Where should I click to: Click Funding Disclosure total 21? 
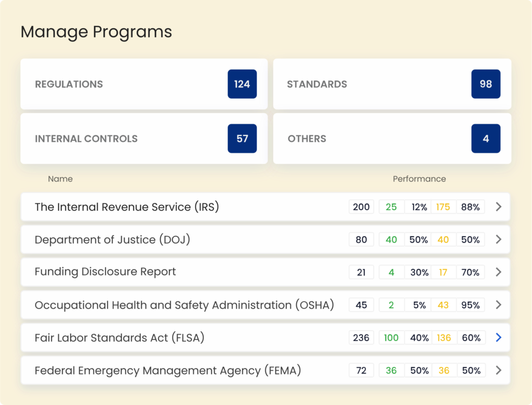coord(361,272)
